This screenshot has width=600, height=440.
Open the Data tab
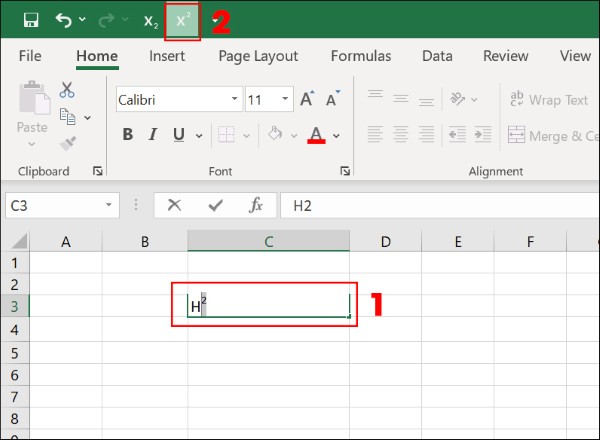coord(437,56)
